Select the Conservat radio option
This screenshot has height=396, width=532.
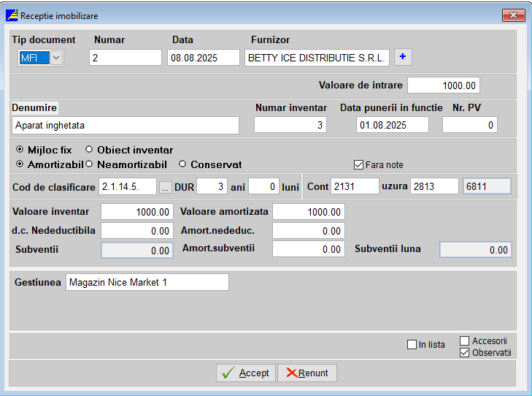coord(183,164)
